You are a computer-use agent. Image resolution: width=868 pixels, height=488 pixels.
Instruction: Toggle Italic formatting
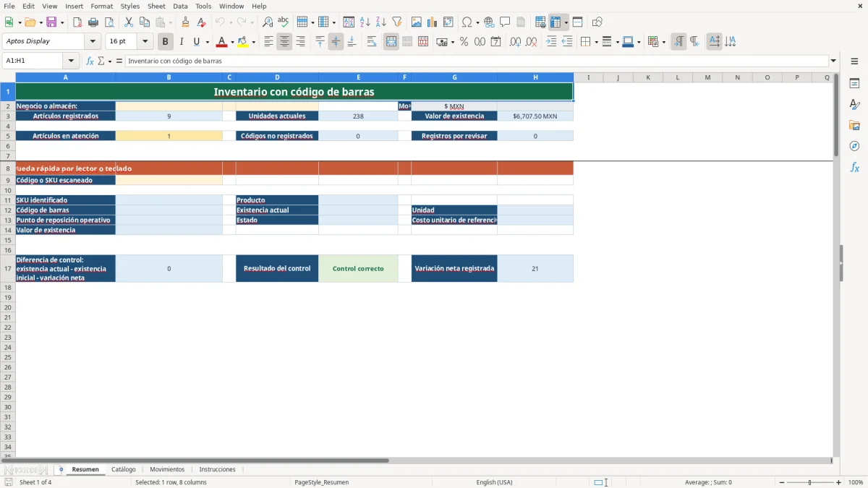click(x=182, y=42)
